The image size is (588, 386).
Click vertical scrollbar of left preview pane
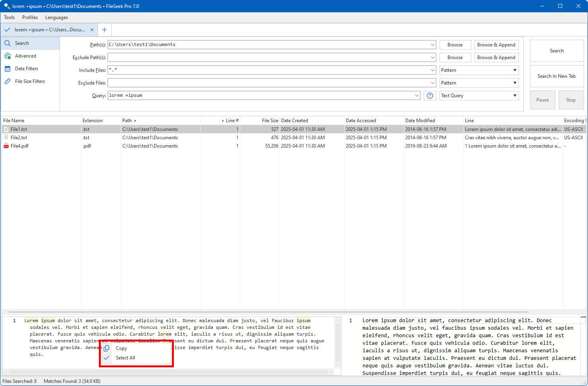338,343
